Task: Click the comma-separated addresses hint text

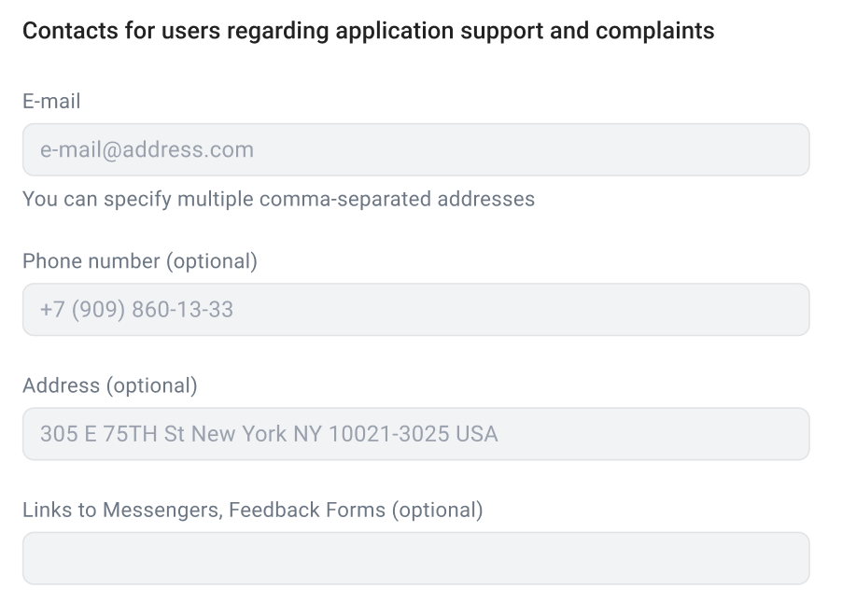Action: pos(278,199)
